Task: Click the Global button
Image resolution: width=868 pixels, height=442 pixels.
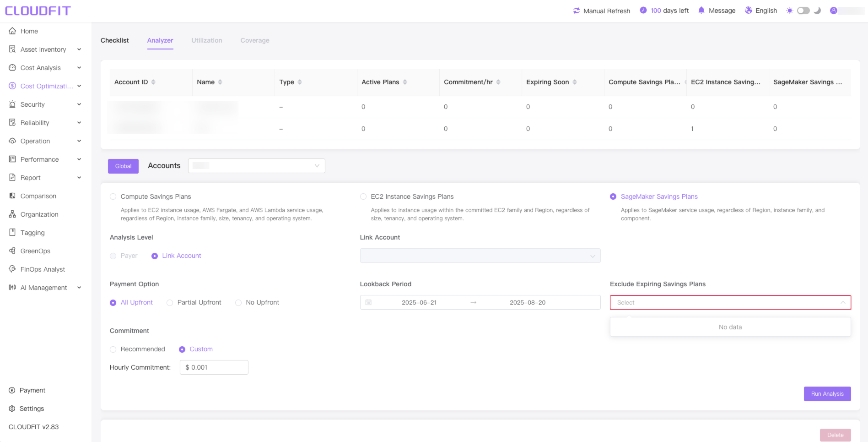Action: 123,166
